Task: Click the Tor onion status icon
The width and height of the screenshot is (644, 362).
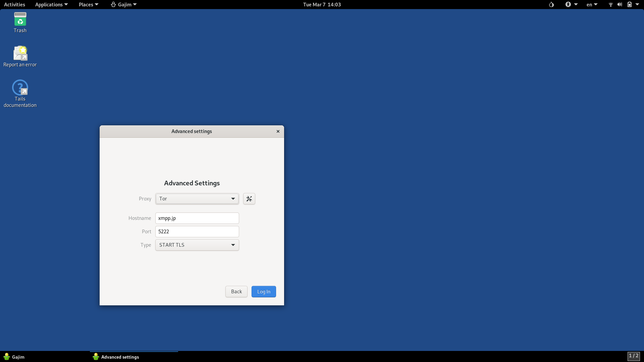Action: 551,5
